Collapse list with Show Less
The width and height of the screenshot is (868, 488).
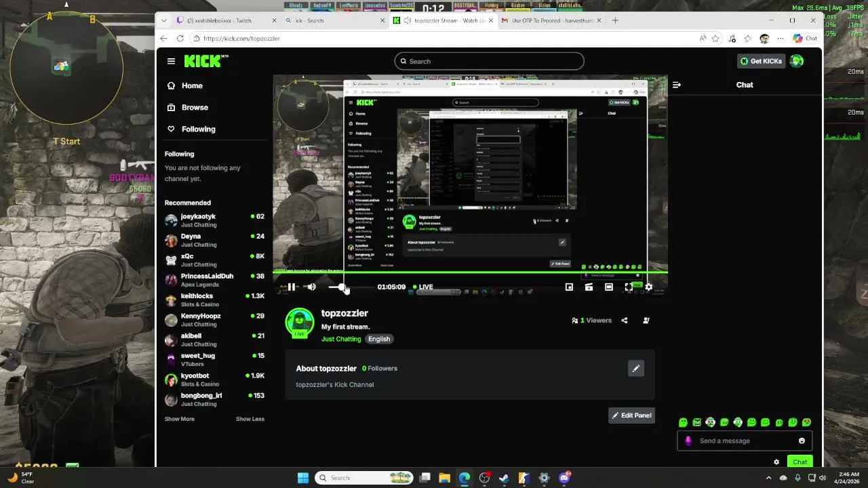click(x=250, y=419)
